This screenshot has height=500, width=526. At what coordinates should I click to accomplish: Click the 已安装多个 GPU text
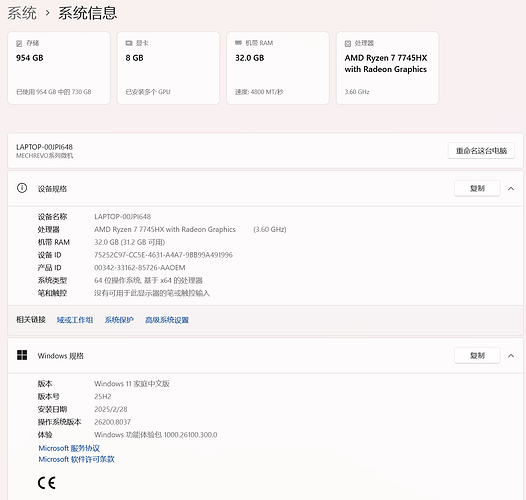click(x=148, y=92)
